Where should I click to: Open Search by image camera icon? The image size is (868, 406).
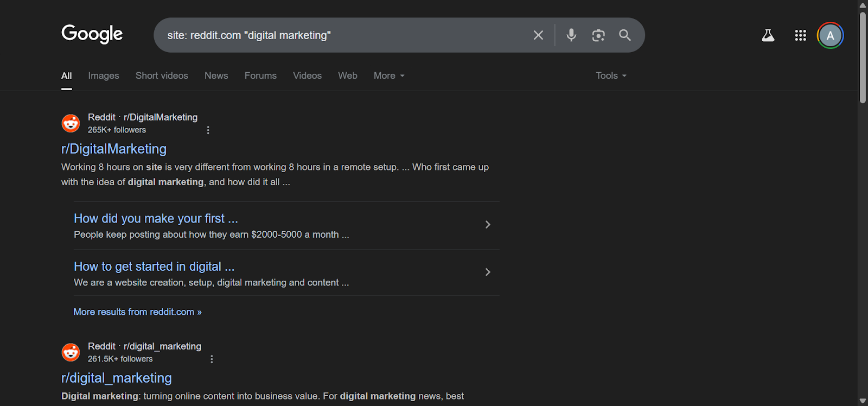pyautogui.click(x=598, y=35)
